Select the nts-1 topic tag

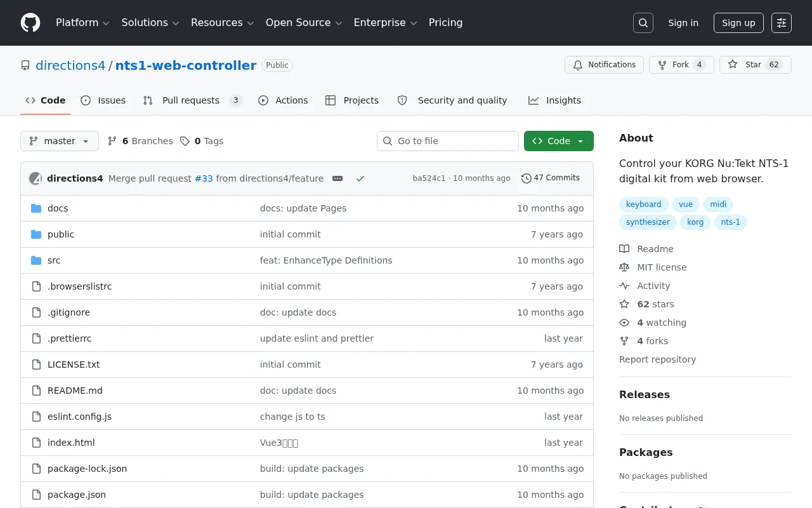tap(731, 222)
